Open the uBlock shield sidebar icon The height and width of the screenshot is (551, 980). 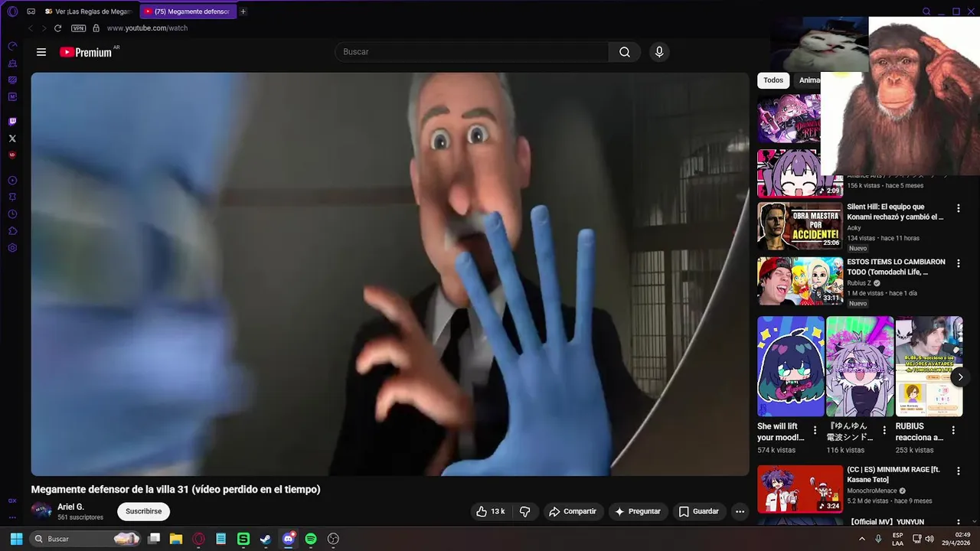click(x=12, y=155)
